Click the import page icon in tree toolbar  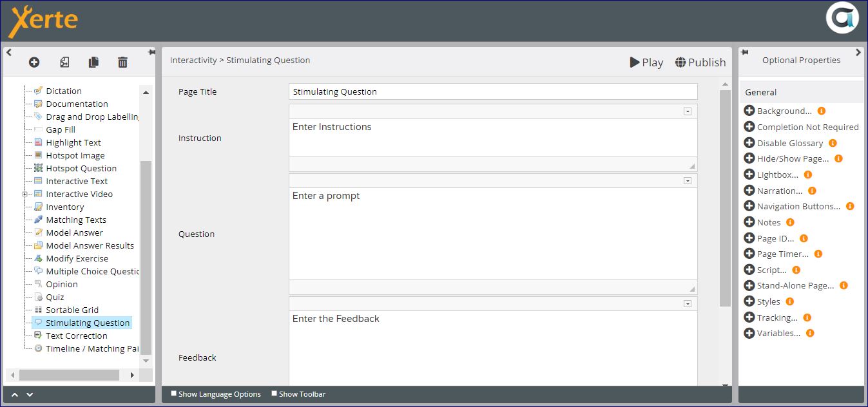click(64, 62)
